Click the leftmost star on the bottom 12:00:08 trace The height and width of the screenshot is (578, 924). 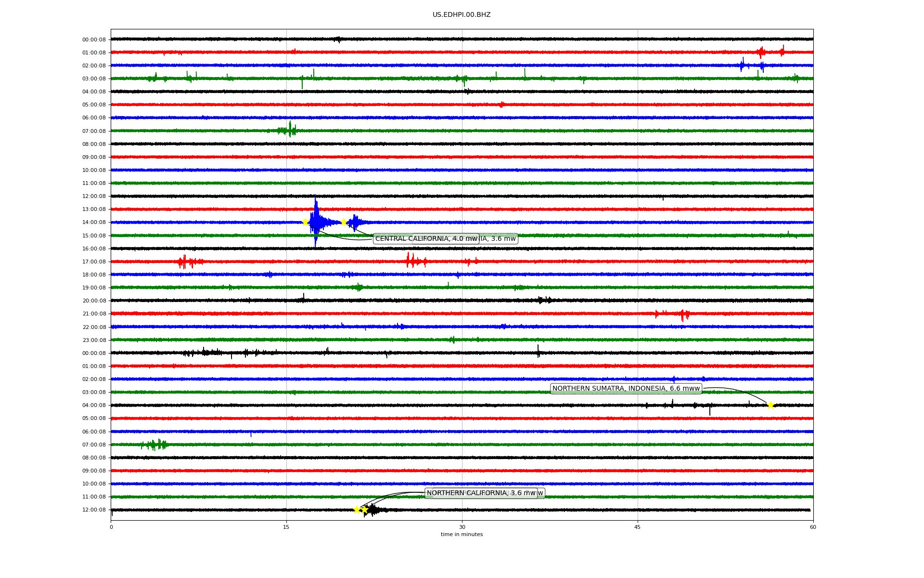[x=357, y=510]
